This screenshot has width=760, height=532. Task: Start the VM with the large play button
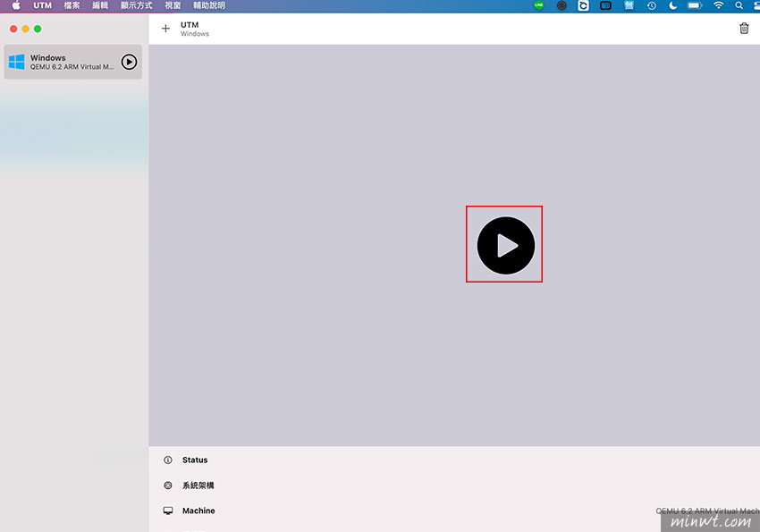click(x=505, y=245)
